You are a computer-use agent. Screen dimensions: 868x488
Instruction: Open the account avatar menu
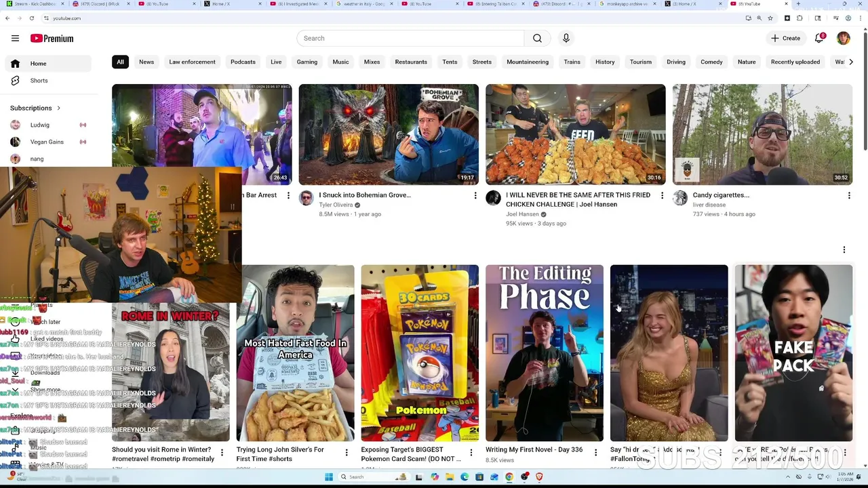tap(844, 39)
